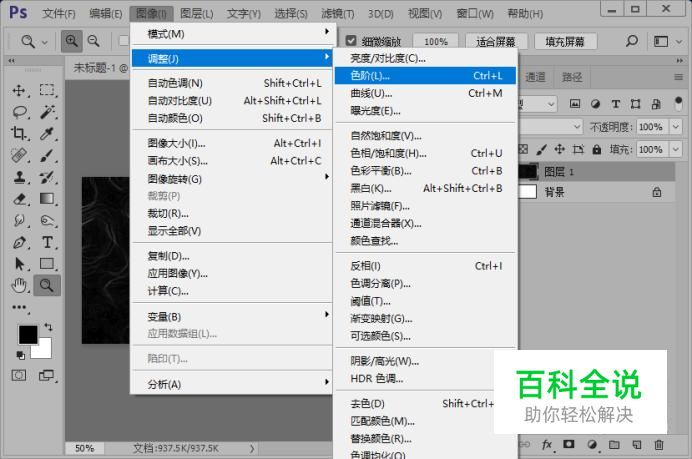Select the Eraser tool
Viewport: 692px width, 459px height.
coord(19,199)
